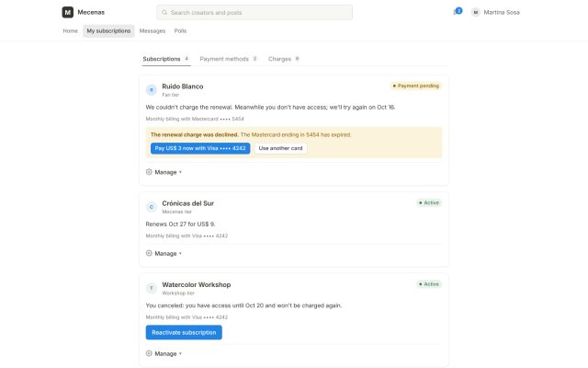Expand the Manage dropdown for Watercolor Workshop
This screenshot has width=588, height=368.
click(x=164, y=353)
